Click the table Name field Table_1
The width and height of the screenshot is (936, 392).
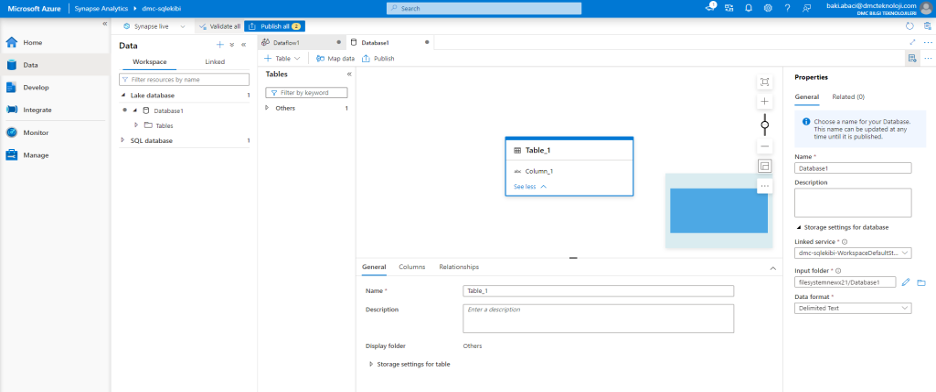[598, 291]
